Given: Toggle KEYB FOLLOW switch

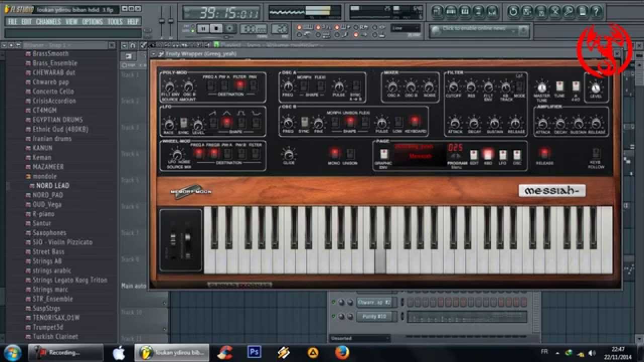Looking at the screenshot, I should tap(597, 152).
